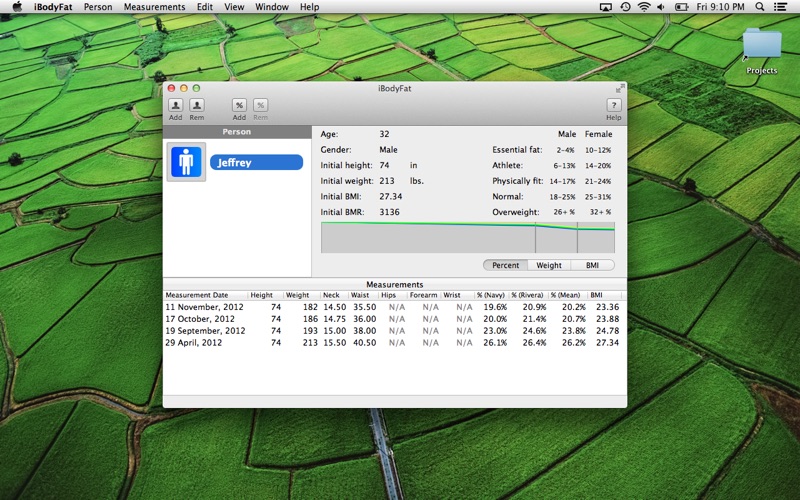This screenshot has height=500, width=800.
Task: Sort by Neck column header
Action: point(334,295)
